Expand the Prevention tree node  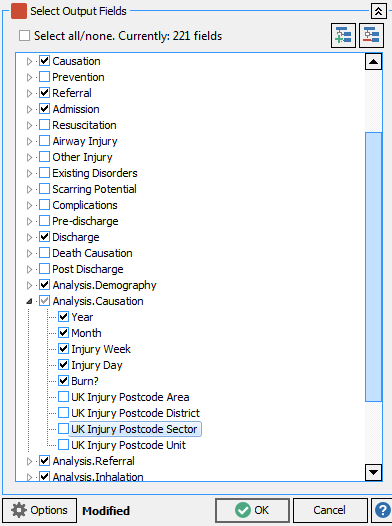(29, 77)
